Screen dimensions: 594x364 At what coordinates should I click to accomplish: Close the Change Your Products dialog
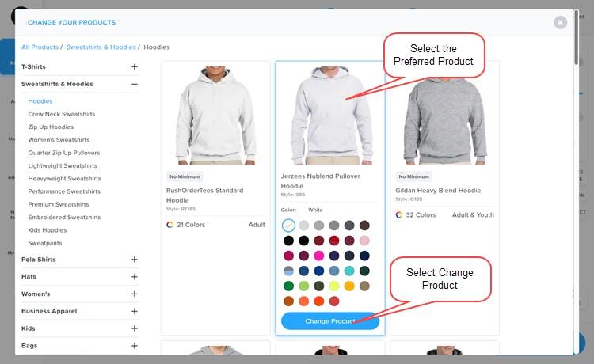(560, 22)
